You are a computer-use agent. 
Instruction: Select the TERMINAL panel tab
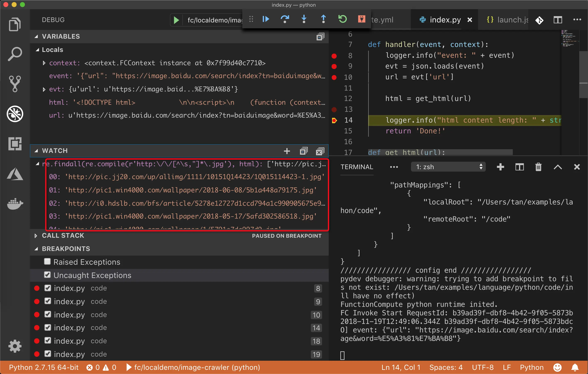click(357, 167)
